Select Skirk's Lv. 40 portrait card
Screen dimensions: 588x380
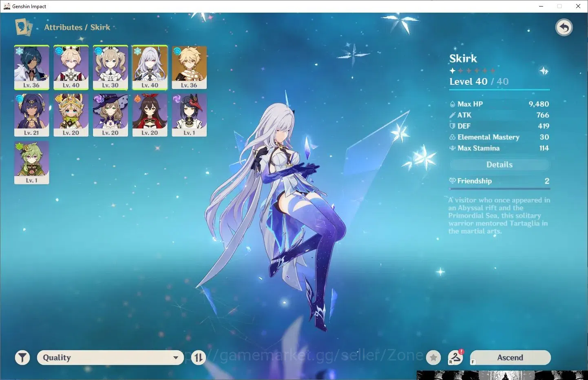click(x=150, y=67)
